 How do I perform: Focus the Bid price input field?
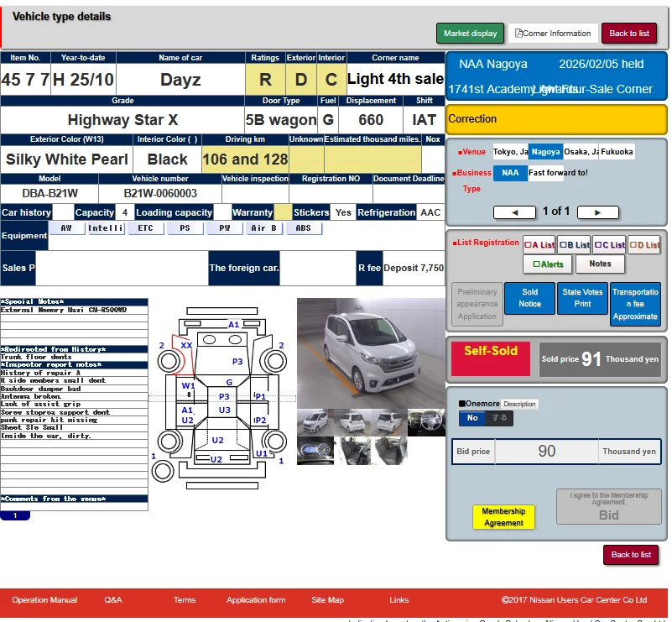[x=546, y=452]
